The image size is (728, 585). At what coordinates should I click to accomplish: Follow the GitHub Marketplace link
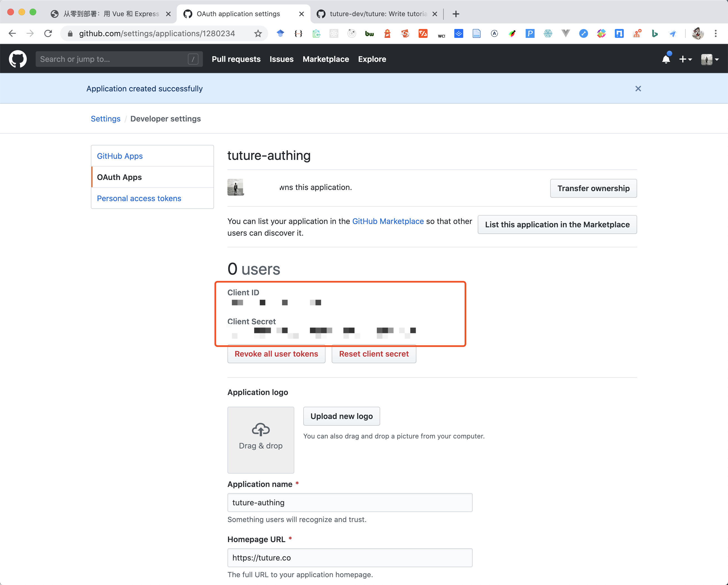pyautogui.click(x=388, y=221)
